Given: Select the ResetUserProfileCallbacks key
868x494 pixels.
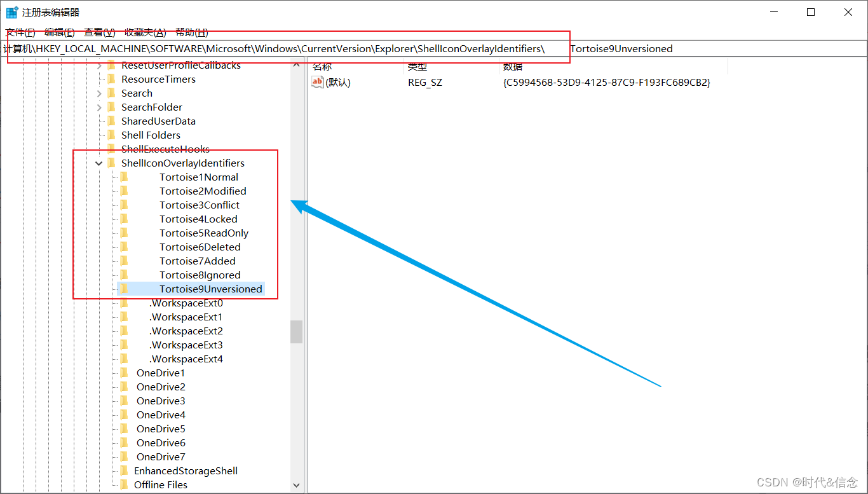Looking at the screenshot, I should pyautogui.click(x=181, y=65).
